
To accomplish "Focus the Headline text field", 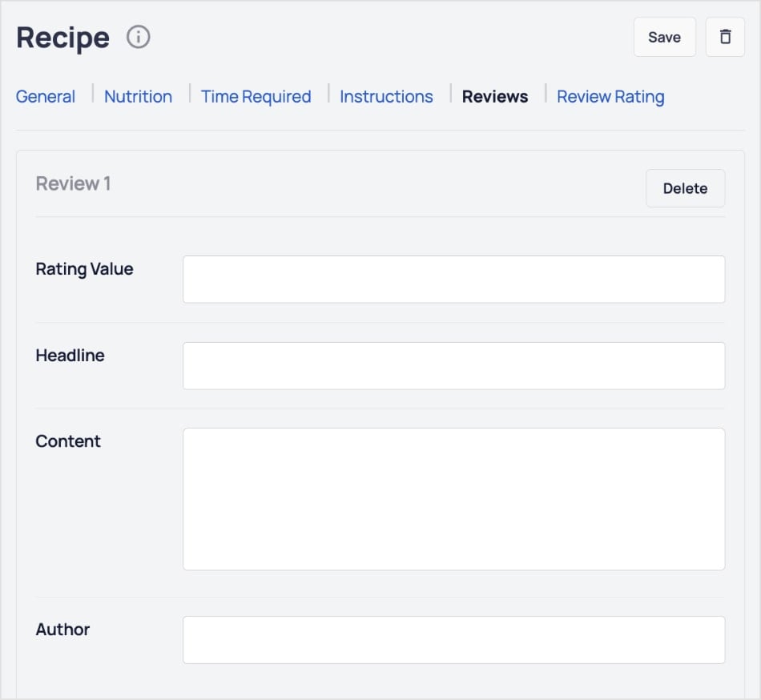I will (x=453, y=365).
